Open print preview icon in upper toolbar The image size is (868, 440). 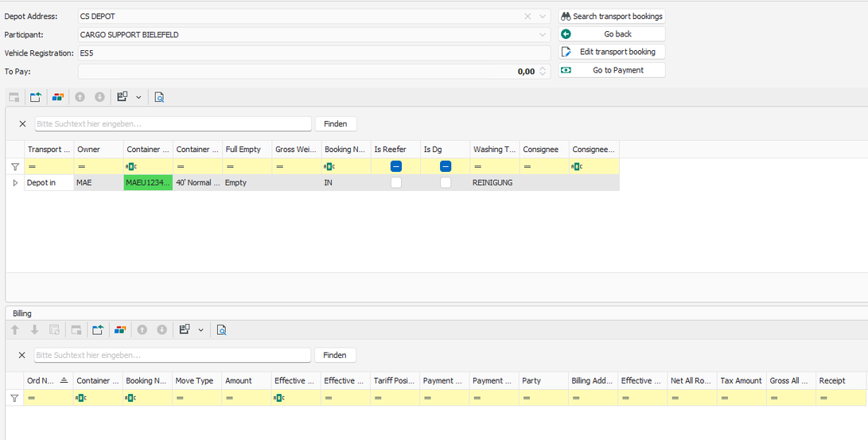pos(159,97)
